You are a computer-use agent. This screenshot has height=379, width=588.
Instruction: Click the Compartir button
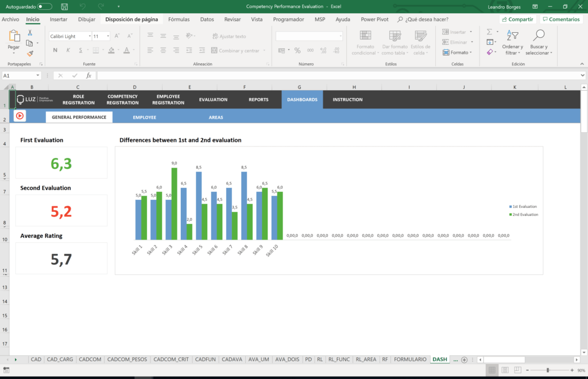coord(516,19)
